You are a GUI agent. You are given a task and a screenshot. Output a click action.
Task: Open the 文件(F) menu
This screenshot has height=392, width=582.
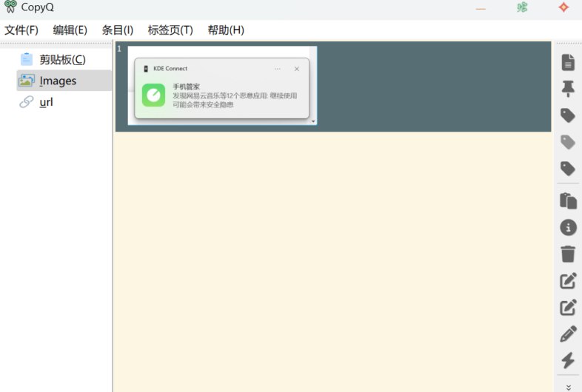pyautogui.click(x=21, y=30)
